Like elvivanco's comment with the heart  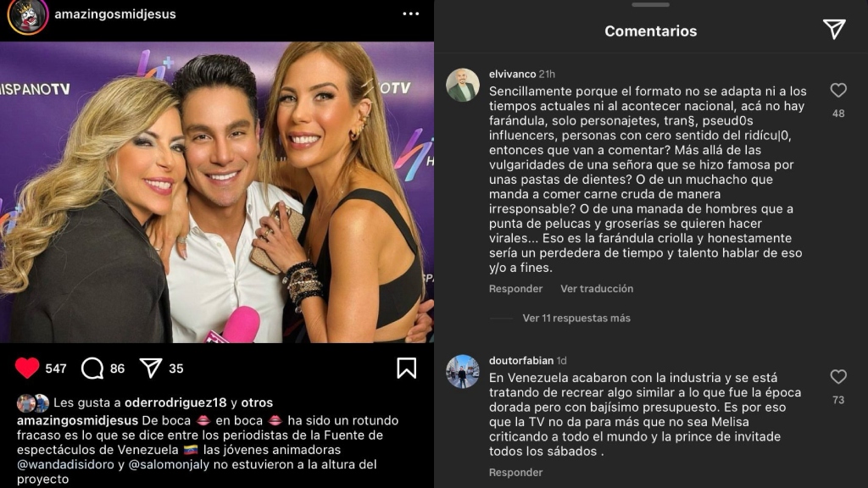point(838,90)
